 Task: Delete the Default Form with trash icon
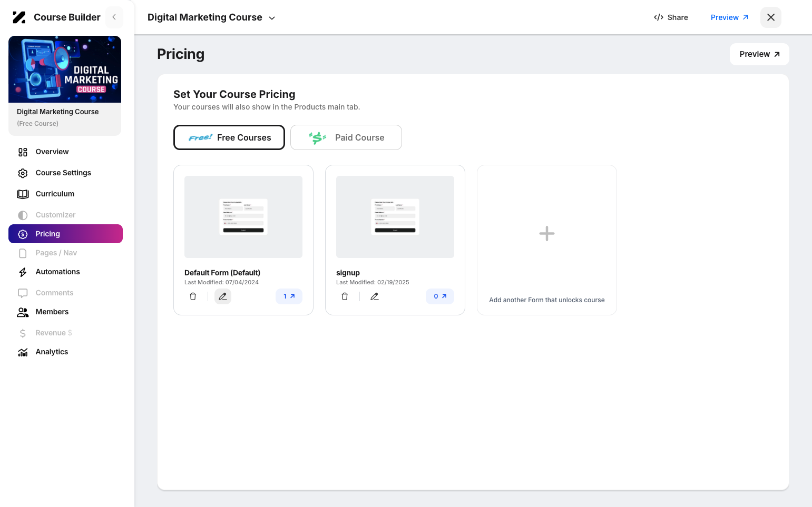point(193,296)
